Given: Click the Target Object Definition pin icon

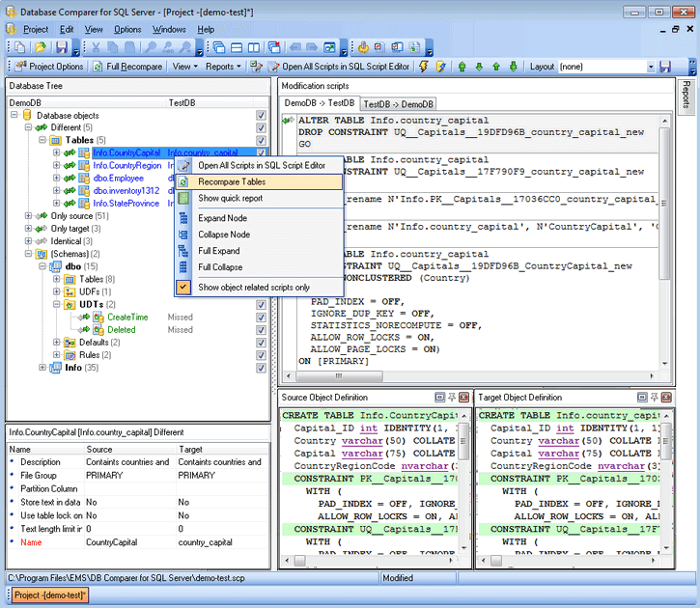Looking at the screenshot, I should pyautogui.click(x=655, y=397).
